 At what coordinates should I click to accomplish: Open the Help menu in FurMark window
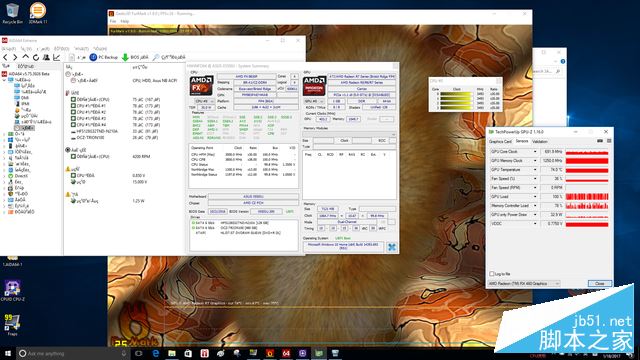tap(124, 21)
